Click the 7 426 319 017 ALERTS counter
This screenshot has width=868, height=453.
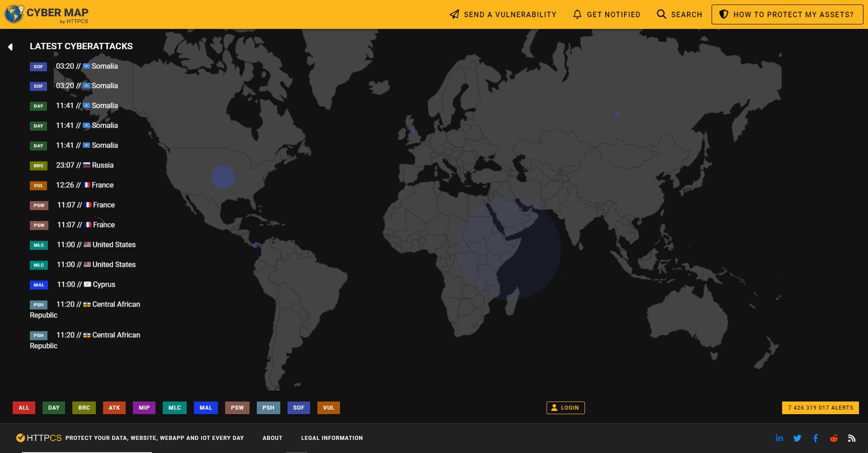[x=820, y=407]
